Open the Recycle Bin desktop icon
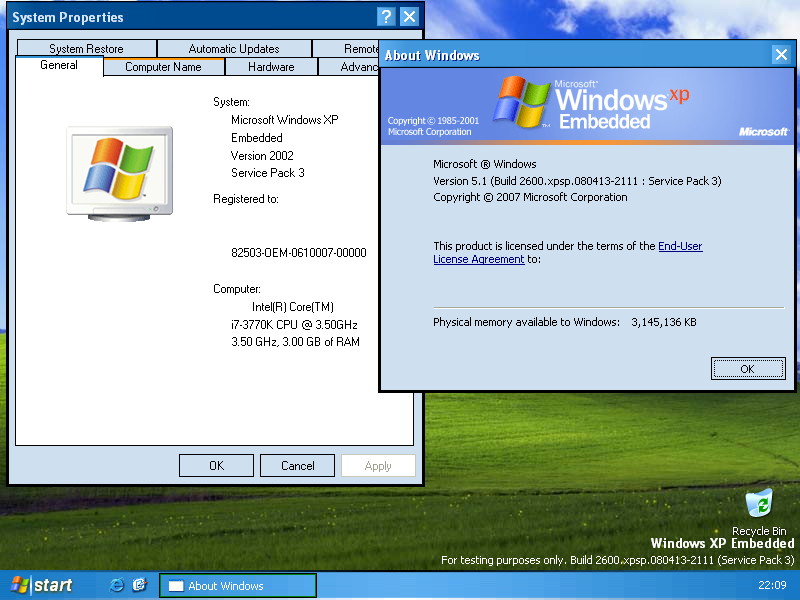The image size is (800, 600). (759, 511)
